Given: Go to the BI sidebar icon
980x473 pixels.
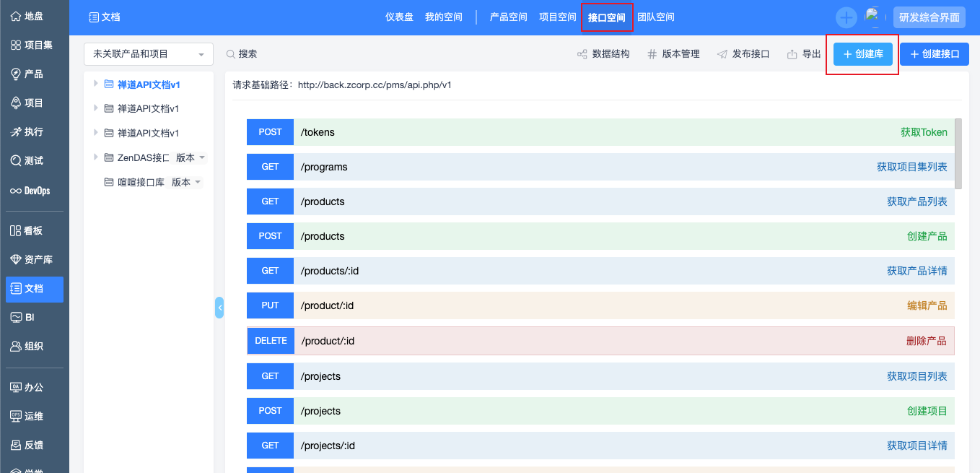Looking at the screenshot, I should point(16,318).
